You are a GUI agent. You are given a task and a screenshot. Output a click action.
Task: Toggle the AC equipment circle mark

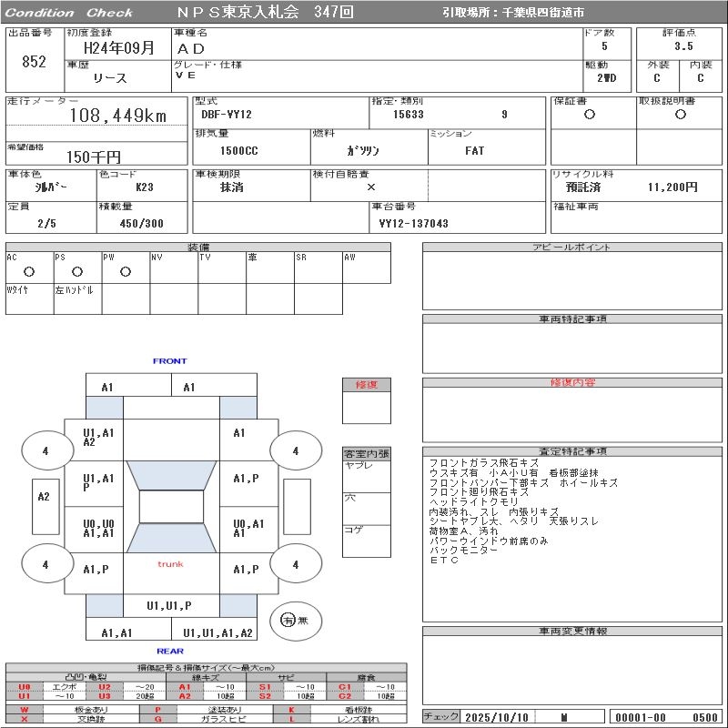[29, 271]
